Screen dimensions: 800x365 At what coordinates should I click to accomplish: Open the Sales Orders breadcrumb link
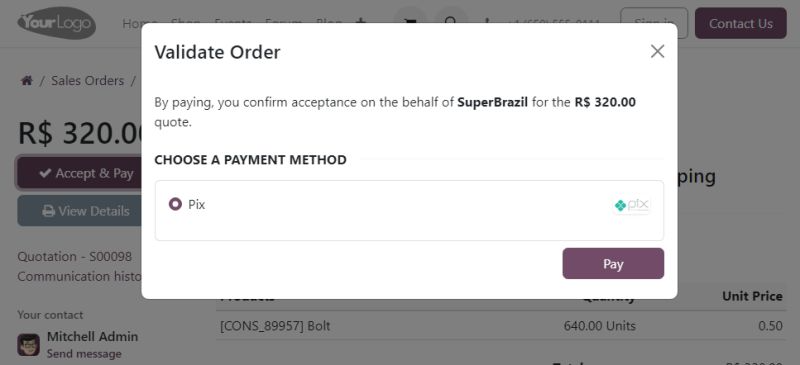tap(87, 81)
